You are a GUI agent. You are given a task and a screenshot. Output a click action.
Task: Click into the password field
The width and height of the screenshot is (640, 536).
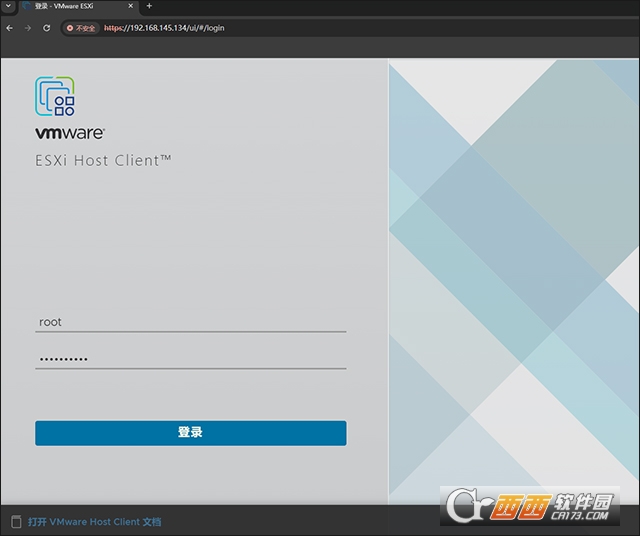190,359
